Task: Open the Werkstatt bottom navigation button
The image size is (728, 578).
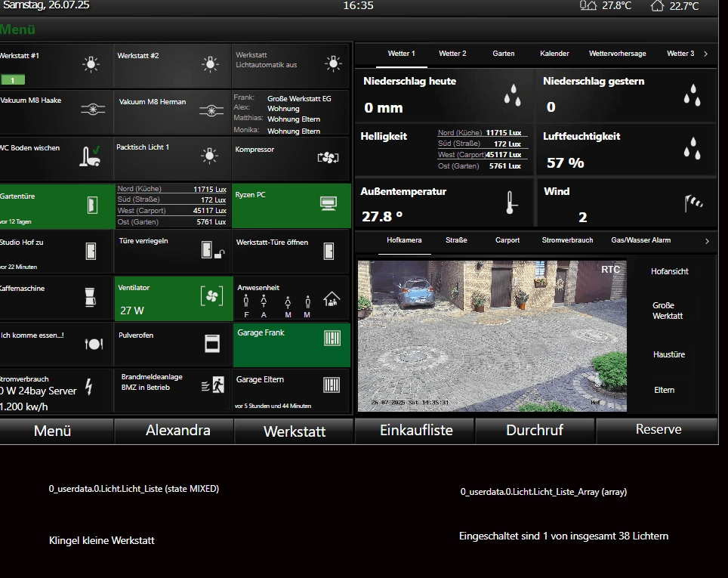Action: click(x=295, y=431)
